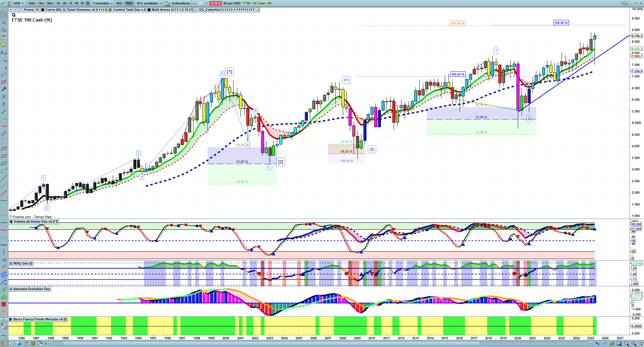The width and height of the screenshot is (644, 347).
Task: Select the black vertical line tool
Action: point(4,252)
